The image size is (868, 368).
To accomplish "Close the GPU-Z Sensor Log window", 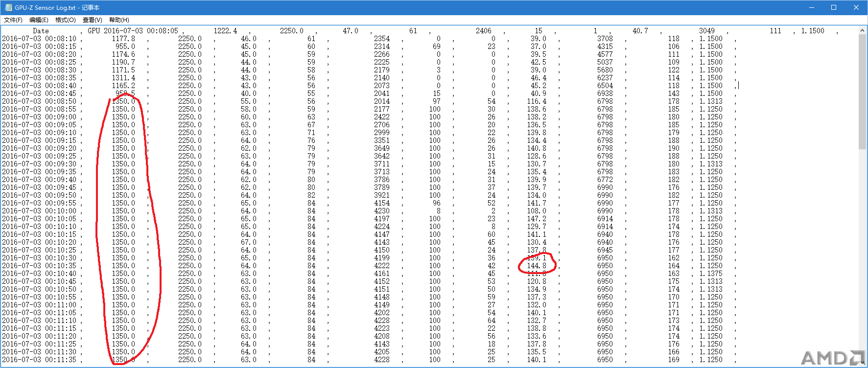I will [x=856, y=7].
